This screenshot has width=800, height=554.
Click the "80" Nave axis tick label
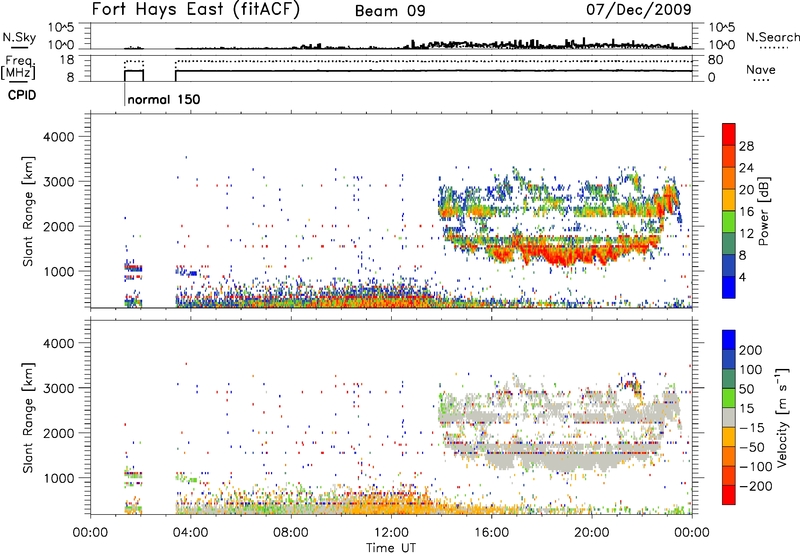(715, 60)
